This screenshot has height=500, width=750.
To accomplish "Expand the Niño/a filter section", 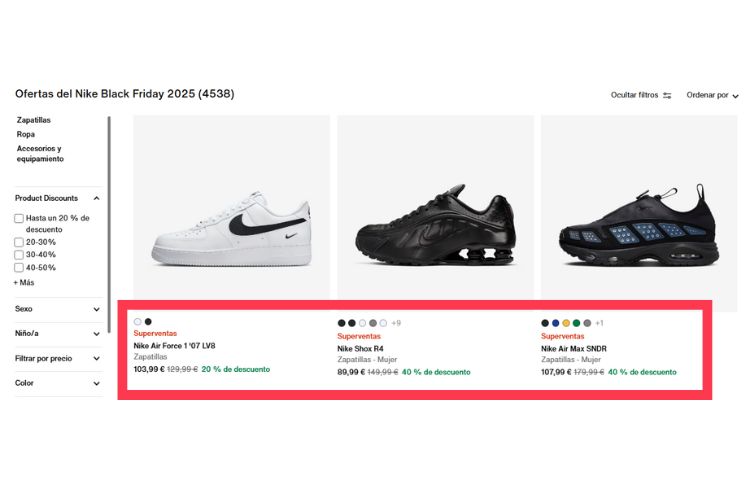I will coord(96,333).
